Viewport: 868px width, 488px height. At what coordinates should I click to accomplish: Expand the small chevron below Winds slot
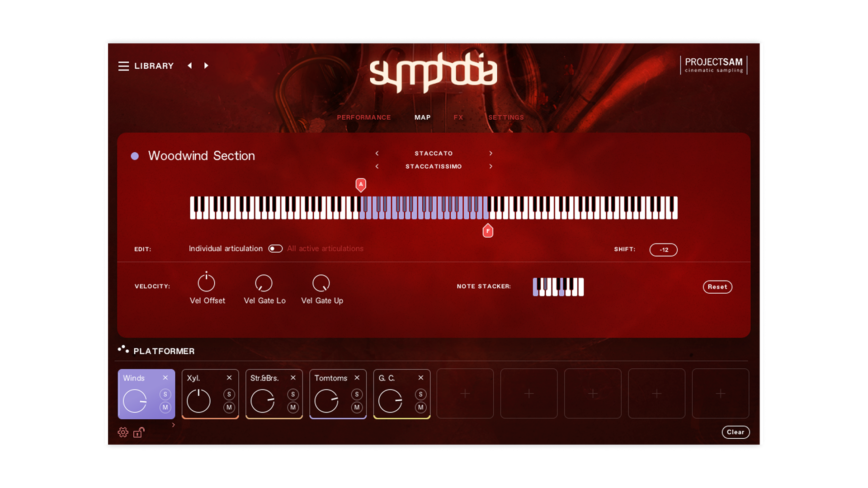[x=173, y=425]
